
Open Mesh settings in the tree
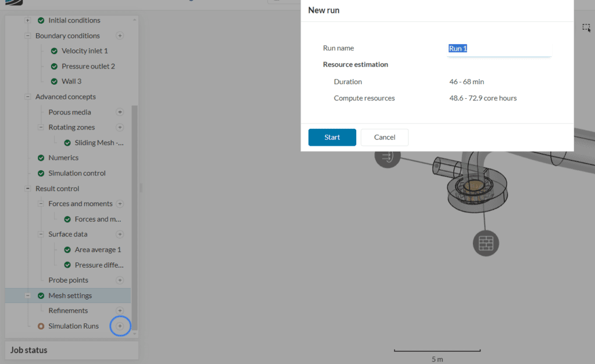(x=70, y=295)
